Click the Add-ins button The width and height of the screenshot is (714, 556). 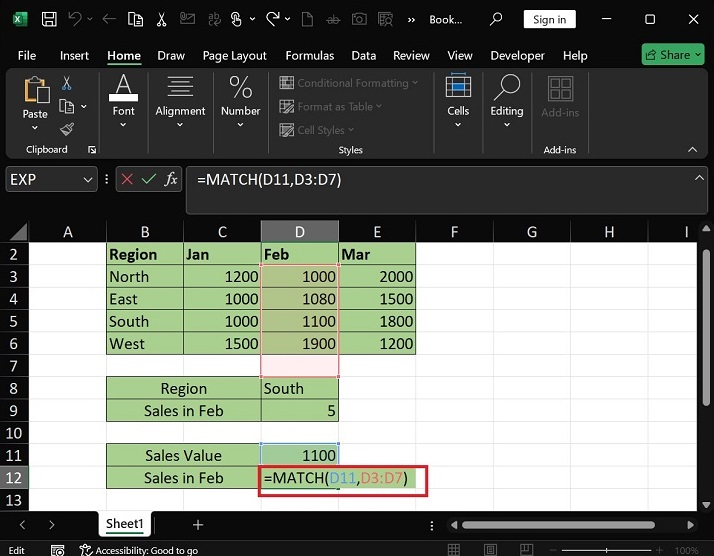[x=560, y=97]
